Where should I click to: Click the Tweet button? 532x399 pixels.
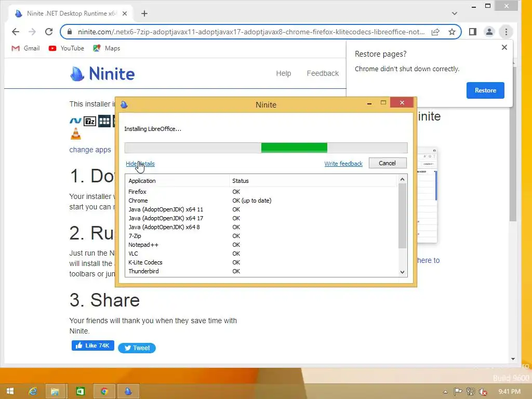137,348
